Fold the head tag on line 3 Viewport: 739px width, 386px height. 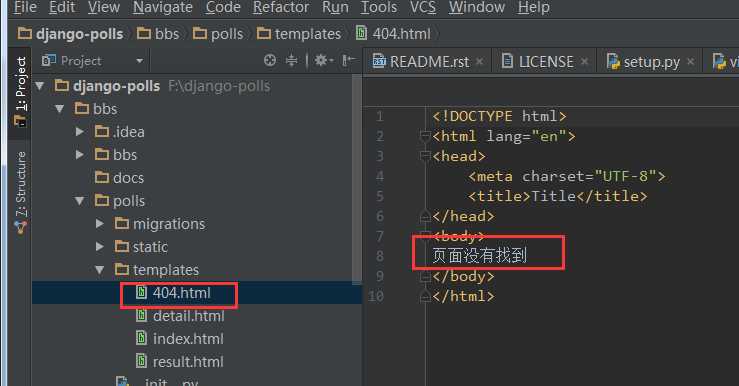(425, 156)
